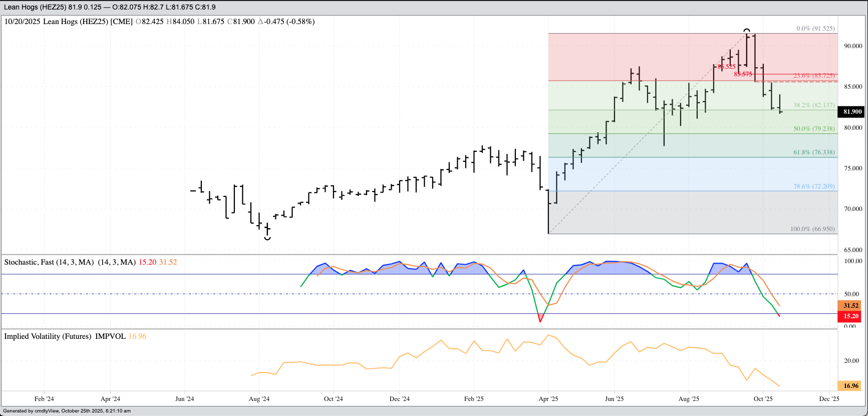Click the orange 31.52 stochastic value tag
Viewport: 868px width, 416px height.
pos(850,305)
